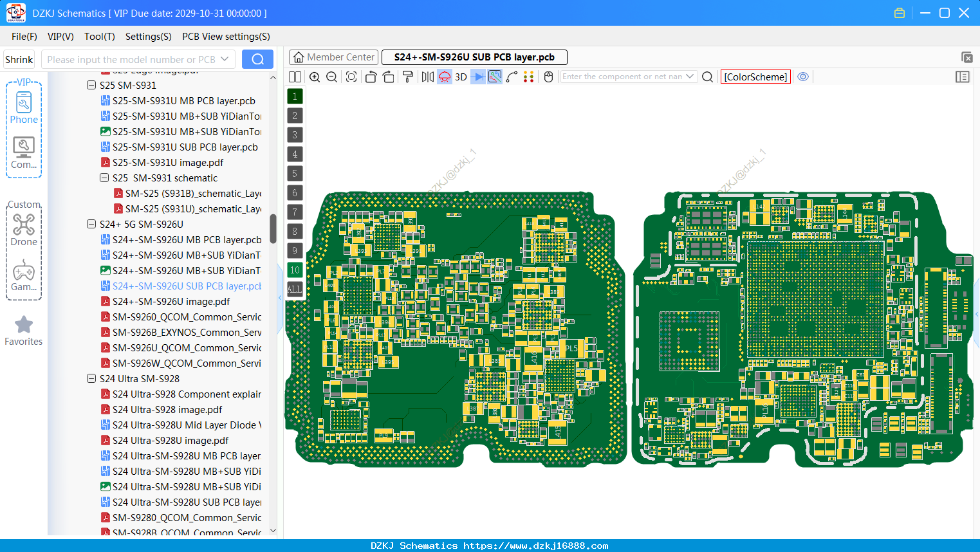Fit PCB board to the view
This screenshot has width=980, height=552.
coord(351,77)
